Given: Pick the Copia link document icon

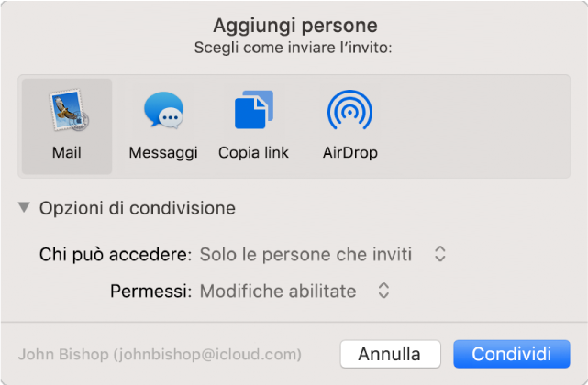Looking at the screenshot, I should 253,113.
